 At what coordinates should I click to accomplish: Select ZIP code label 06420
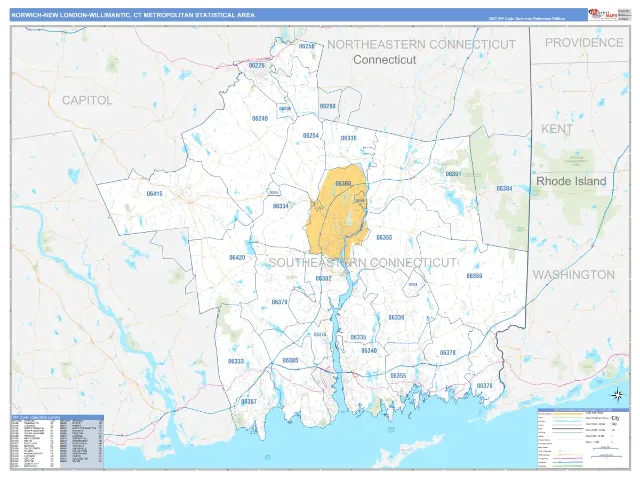[x=237, y=258]
